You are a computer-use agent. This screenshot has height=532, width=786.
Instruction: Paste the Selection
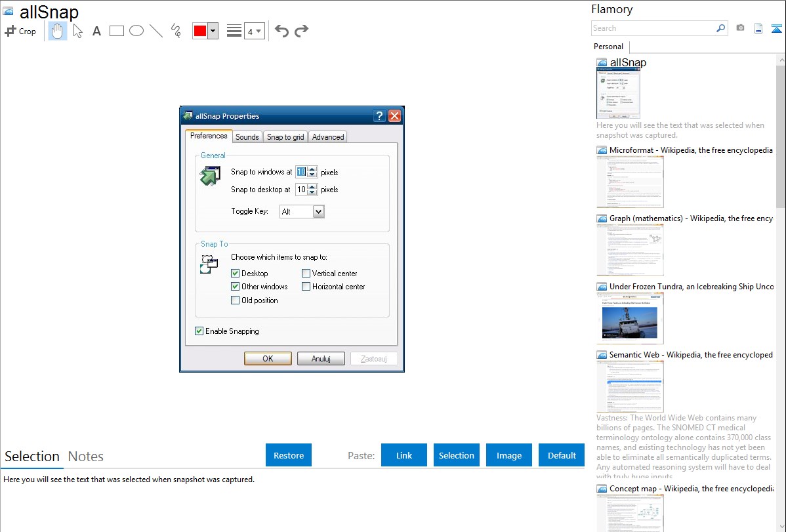click(457, 455)
